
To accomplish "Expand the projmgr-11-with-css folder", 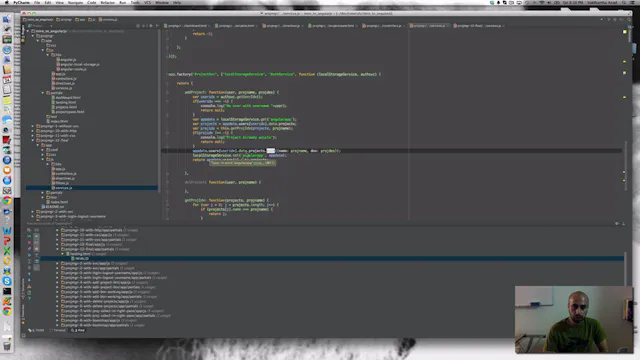I will 33,136.
